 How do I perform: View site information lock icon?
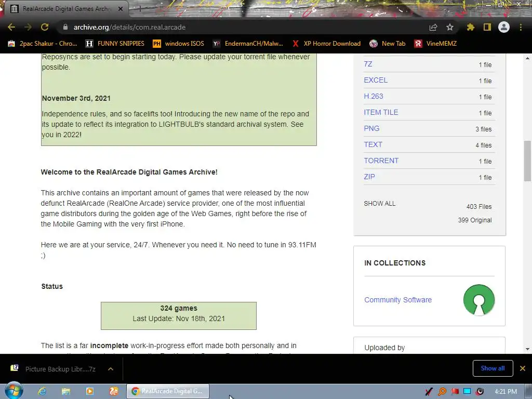(65, 27)
